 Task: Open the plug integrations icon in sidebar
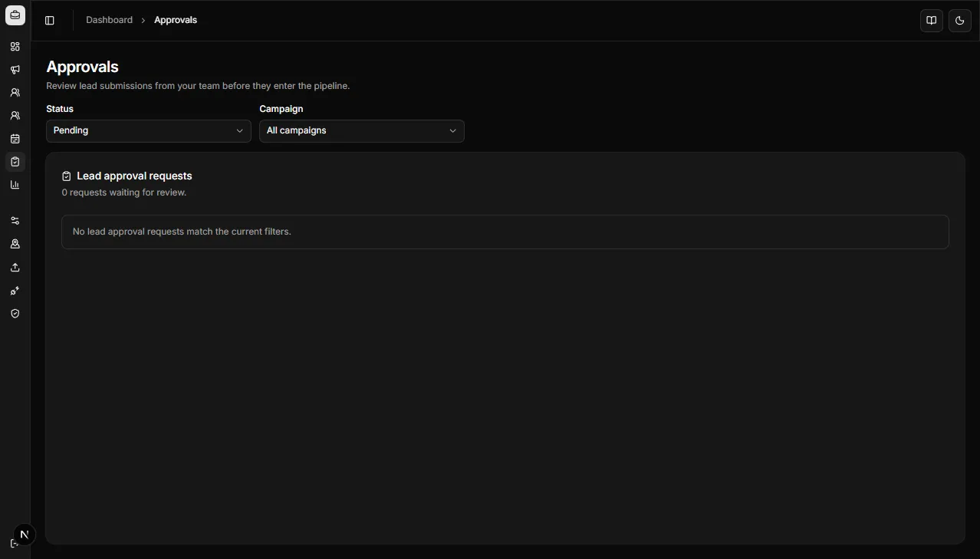coord(15,291)
